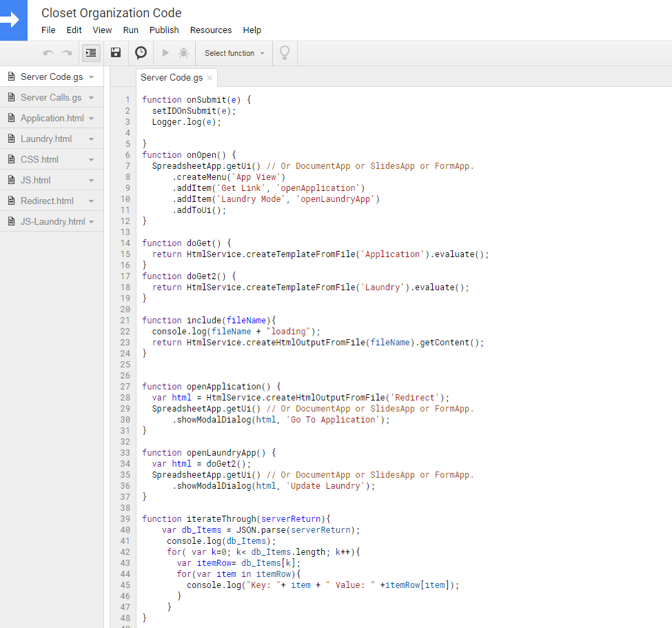Click the lightbulb hint icon

tap(285, 52)
